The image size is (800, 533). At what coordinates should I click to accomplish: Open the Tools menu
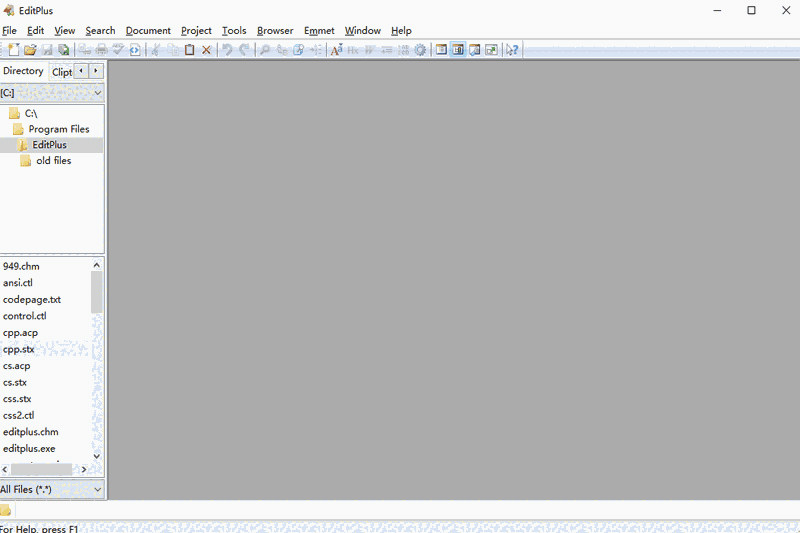pos(234,31)
